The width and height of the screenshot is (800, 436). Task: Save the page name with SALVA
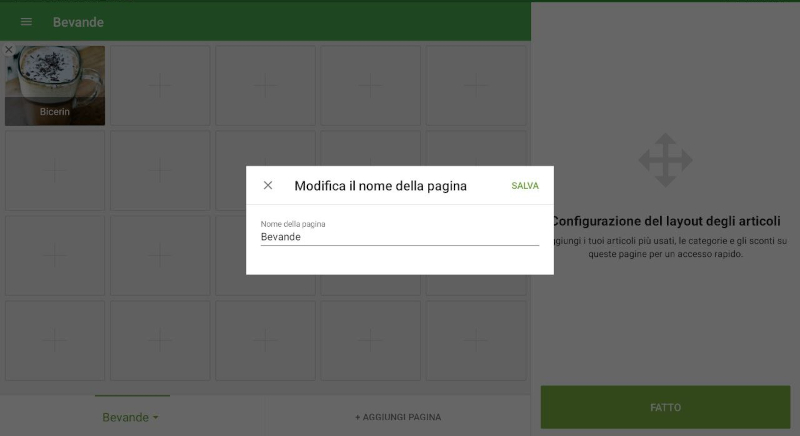pos(525,186)
